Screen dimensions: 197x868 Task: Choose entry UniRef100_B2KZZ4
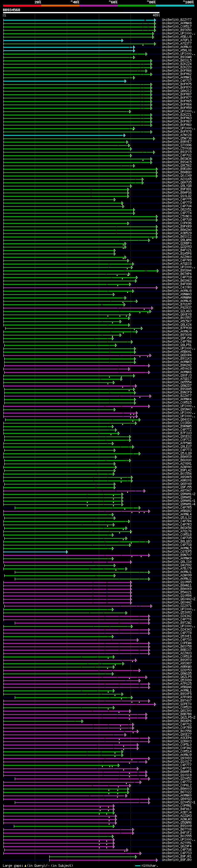177,64
